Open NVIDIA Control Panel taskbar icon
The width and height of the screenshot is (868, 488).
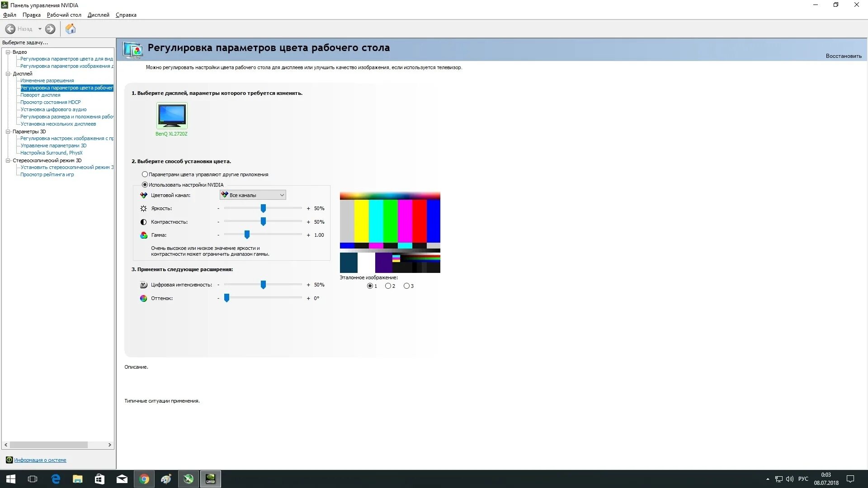tap(210, 479)
